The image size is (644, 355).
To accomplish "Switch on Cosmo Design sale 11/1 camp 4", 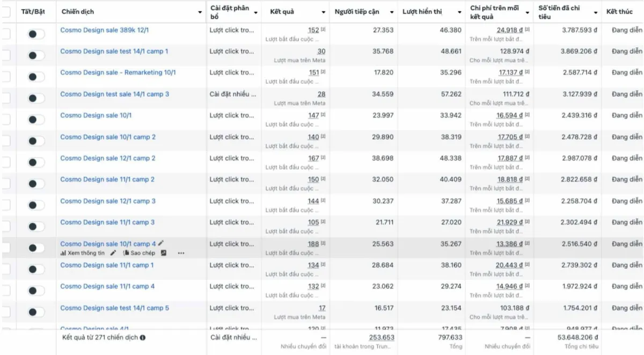I will [36, 291].
